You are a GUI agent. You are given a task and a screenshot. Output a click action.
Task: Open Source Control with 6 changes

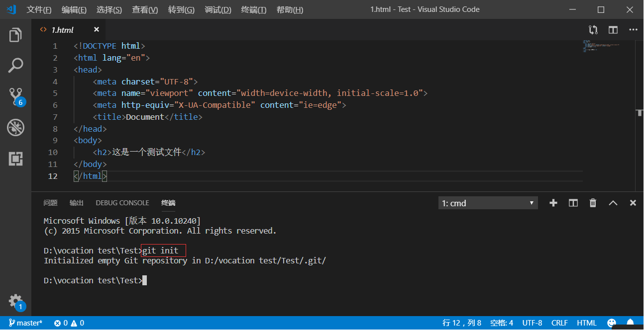coord(16,97)
